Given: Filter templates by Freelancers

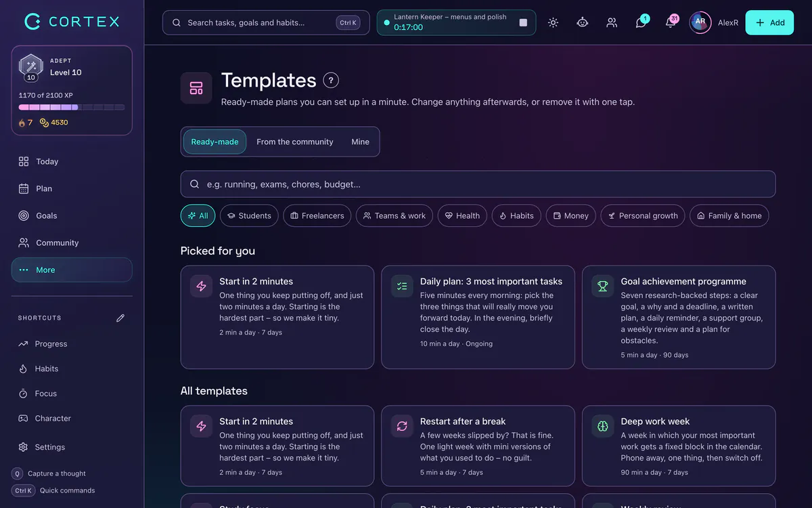Looking at the screenshot, I should (x=317, y=215).
